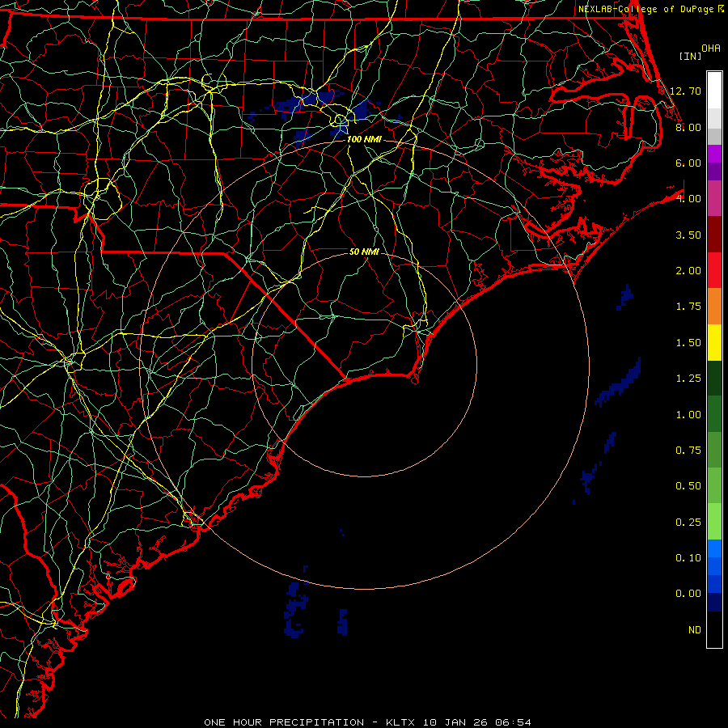The image size is (728, 728).
Task: Select the 1.25 legend value
Action: (688, 379)
